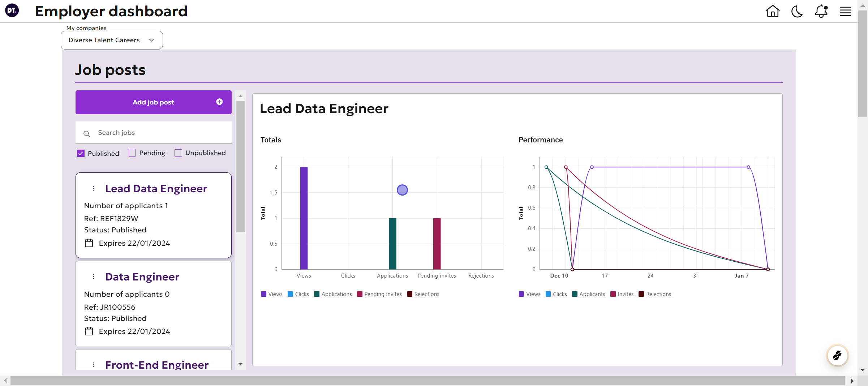Toggle Views series in Performance legend
The height and width of the screenshot is (386, 868).
pos(530,294)
